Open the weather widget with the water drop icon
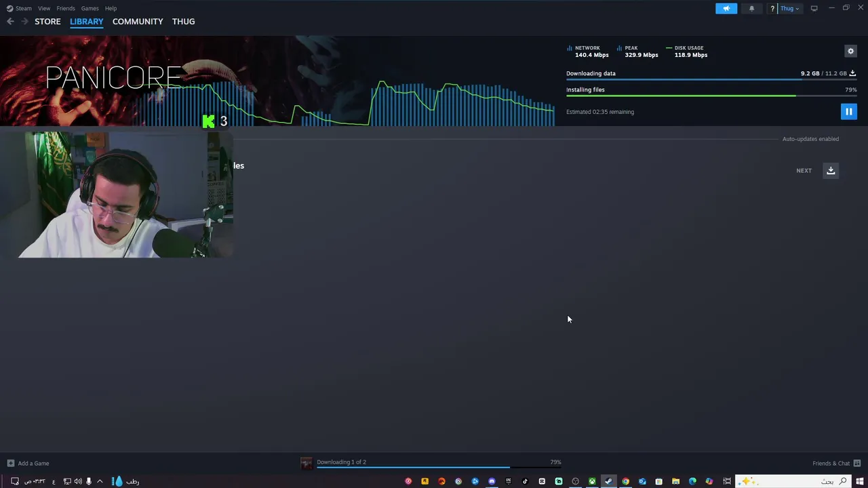The height and width of the screenshot is (488, 868). pyautogui.click(x=125, y=481)
